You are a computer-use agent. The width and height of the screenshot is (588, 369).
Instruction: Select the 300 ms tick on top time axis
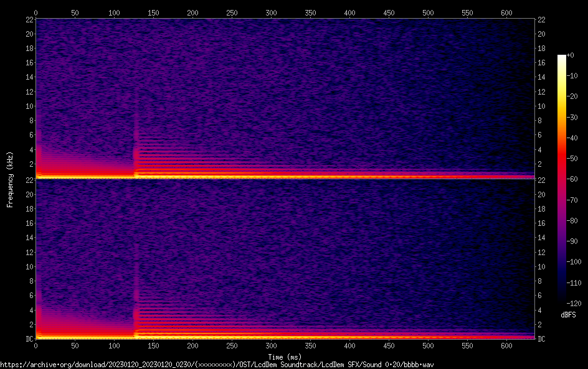[x=271, y=12]
